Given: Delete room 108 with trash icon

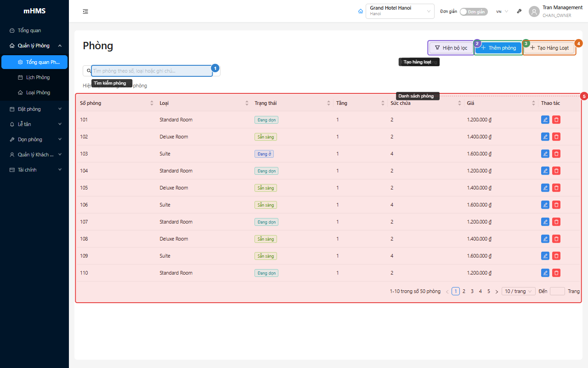Looking at the screenshot, I should pyautogui.click(x=556, y=239).
